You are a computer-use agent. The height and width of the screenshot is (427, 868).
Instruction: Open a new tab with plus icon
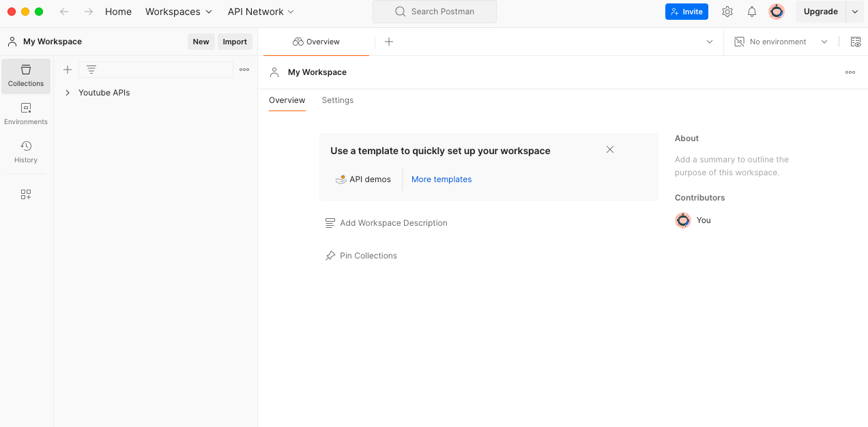pos(389,42)
